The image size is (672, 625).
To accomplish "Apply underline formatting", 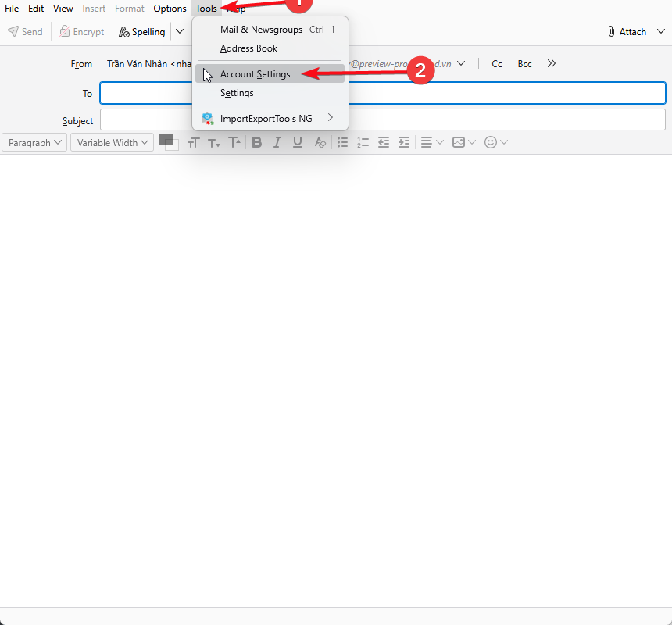I will (x=297, y=142).
